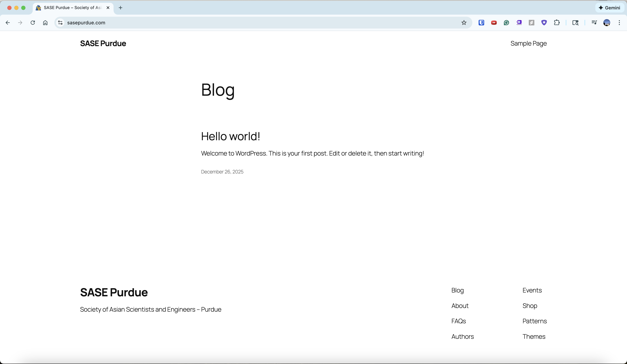627x364 pixels.
Task: Click the red video speed extension icon
Action: 494,23
